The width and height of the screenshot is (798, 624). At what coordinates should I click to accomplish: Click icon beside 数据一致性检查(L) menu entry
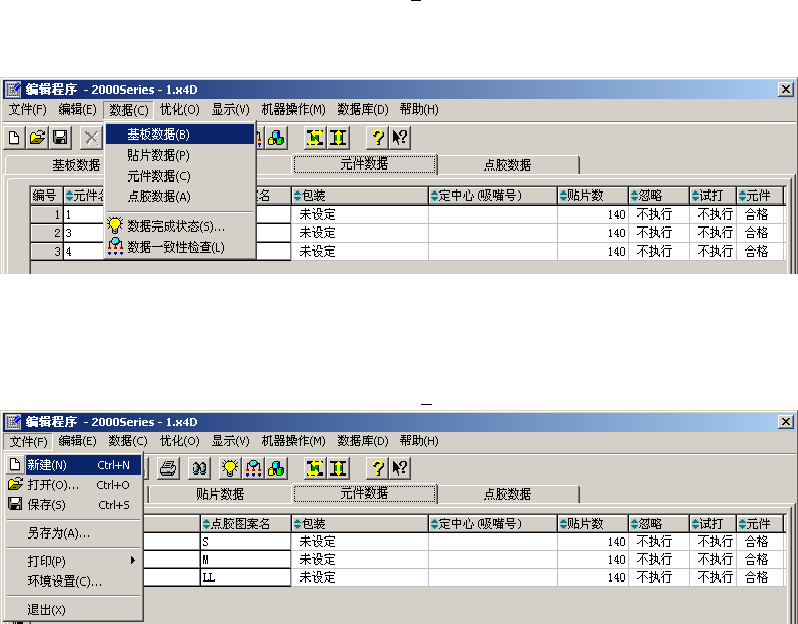point(116,247)
